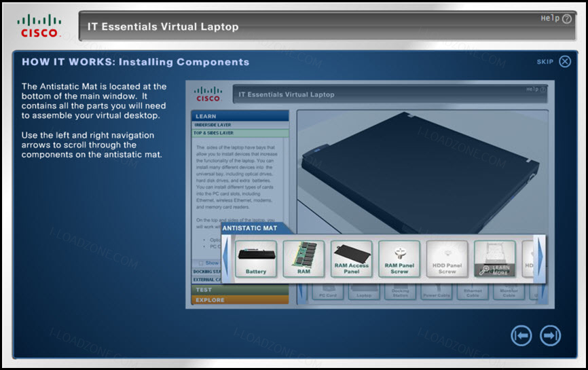Select the dimmed Docking Station mat item
The width and height of the screenshot is (588, 370).
click(400, 292)
